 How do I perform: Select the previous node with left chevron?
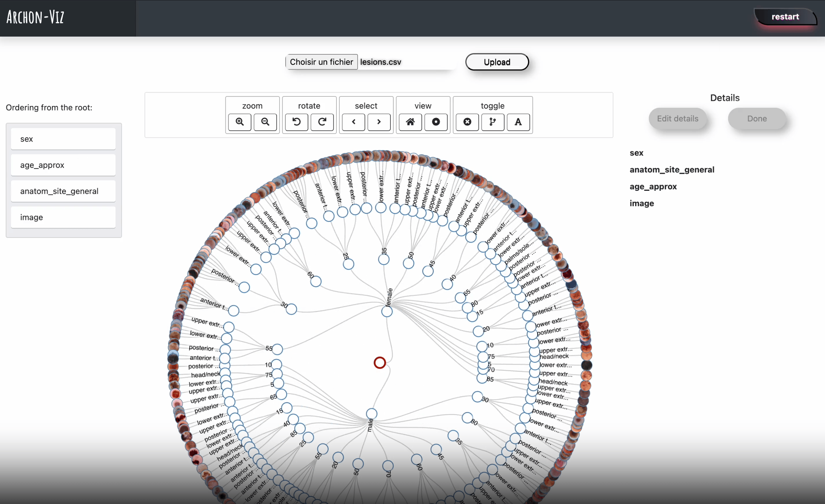tap(353, 122)
